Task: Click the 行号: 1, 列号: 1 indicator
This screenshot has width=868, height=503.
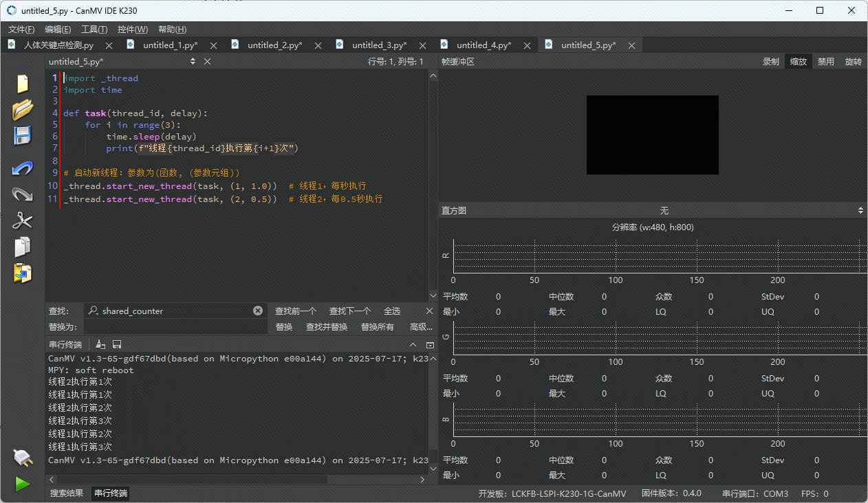Action: coord(395,62)
